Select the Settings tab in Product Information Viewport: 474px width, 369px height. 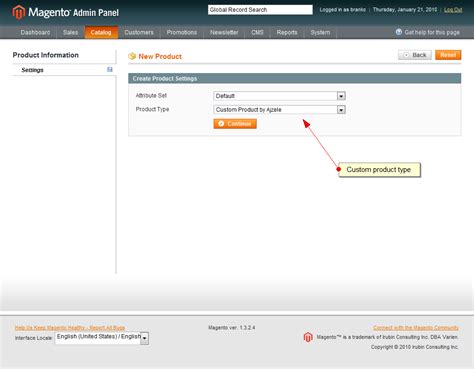coord(64,70)
